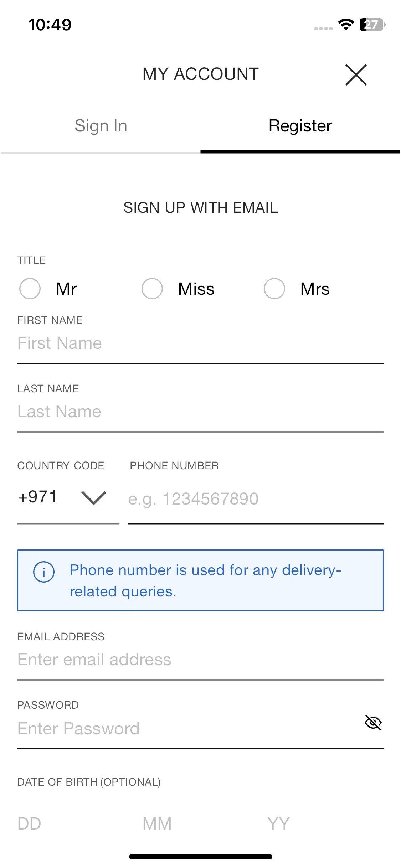
Task: Tap the info icon in phone notice
Action: click(x=44, y=572)
